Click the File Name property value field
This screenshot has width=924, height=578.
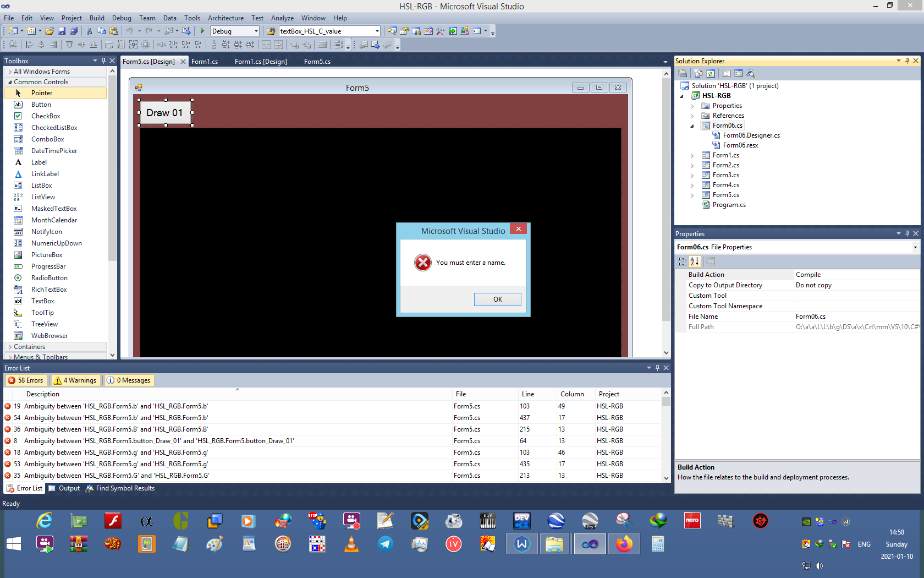tap(856, 317)
